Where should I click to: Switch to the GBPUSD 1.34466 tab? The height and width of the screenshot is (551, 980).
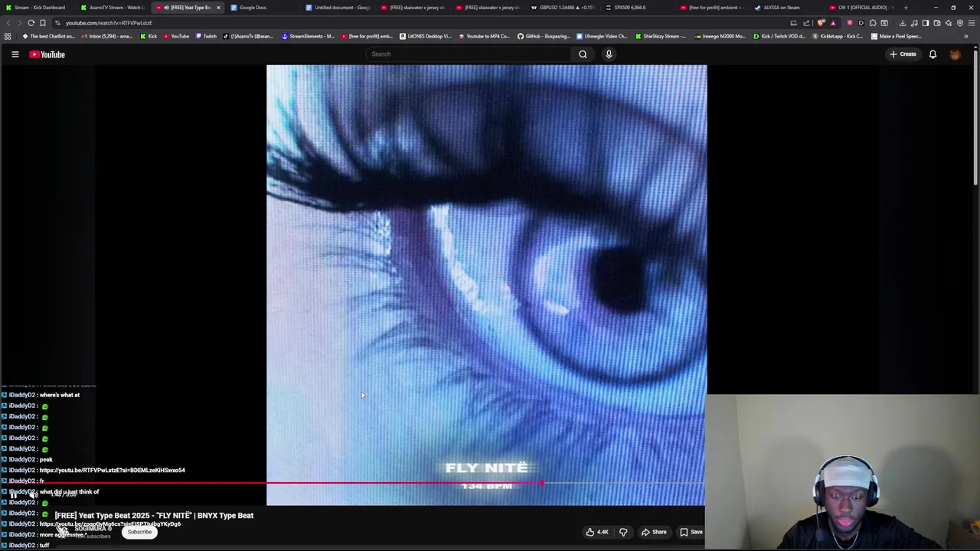pyautogui.click(x=563, y=8)
